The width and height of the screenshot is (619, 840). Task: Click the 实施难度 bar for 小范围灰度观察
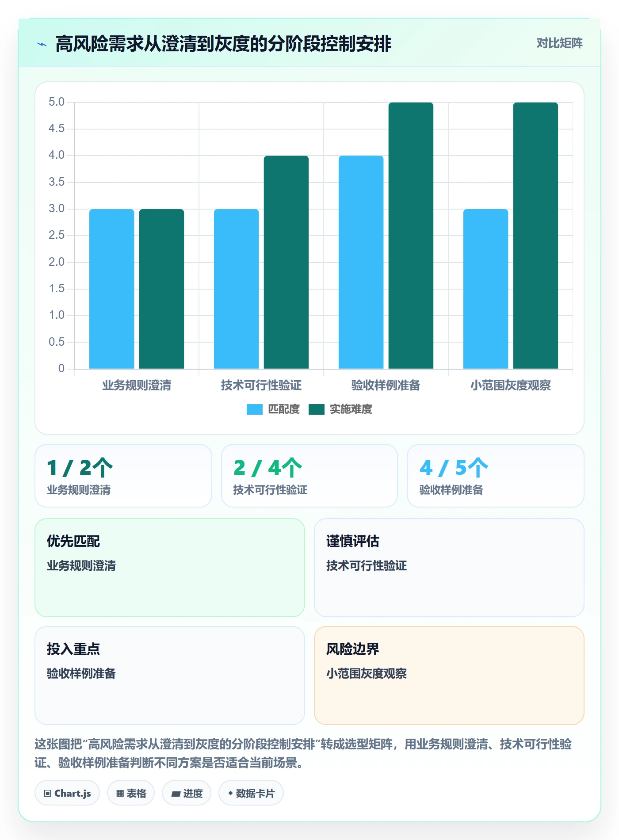click(x=536, y=236)
